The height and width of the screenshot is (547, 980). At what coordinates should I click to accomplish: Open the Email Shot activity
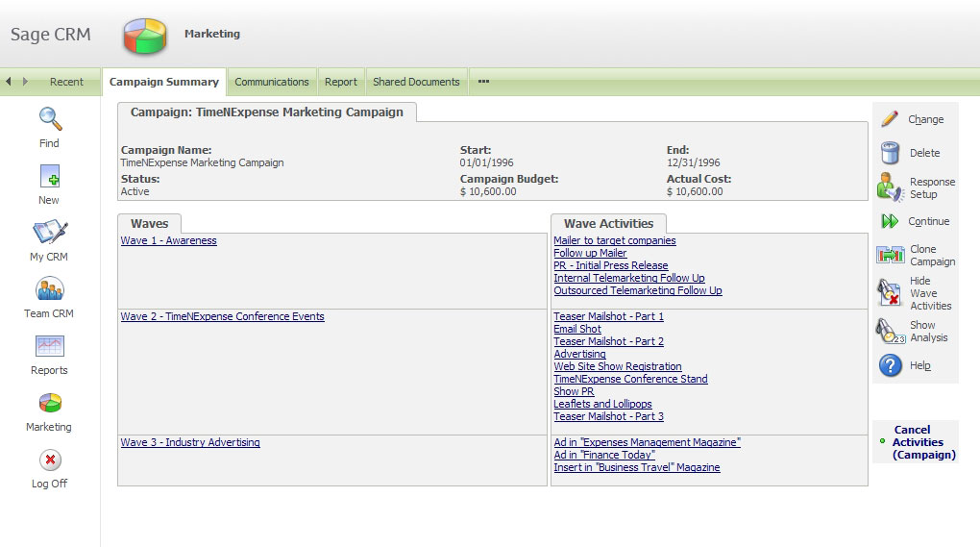(x=577, y=329)
